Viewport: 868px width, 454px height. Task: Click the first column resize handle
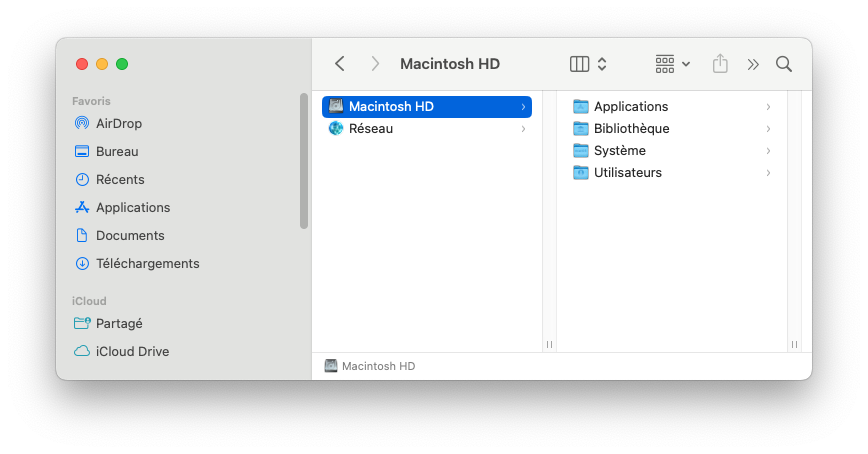(549, 344)
